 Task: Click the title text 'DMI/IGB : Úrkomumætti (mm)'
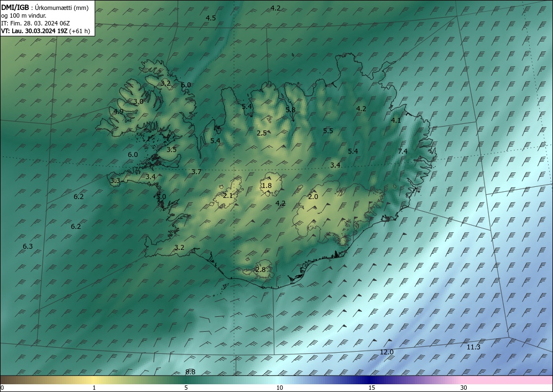45,8
